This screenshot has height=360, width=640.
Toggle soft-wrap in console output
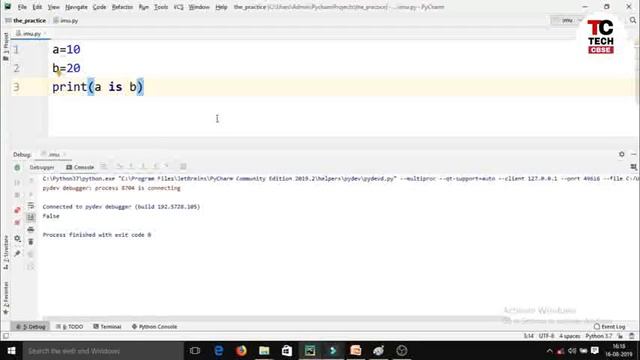coord(31,206)
